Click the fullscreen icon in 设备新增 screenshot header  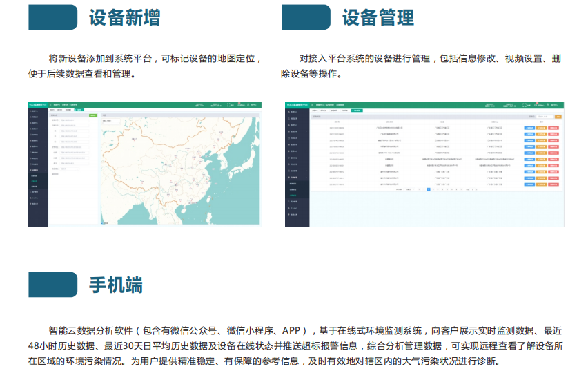pyautogui.click(x=228, y=105)
